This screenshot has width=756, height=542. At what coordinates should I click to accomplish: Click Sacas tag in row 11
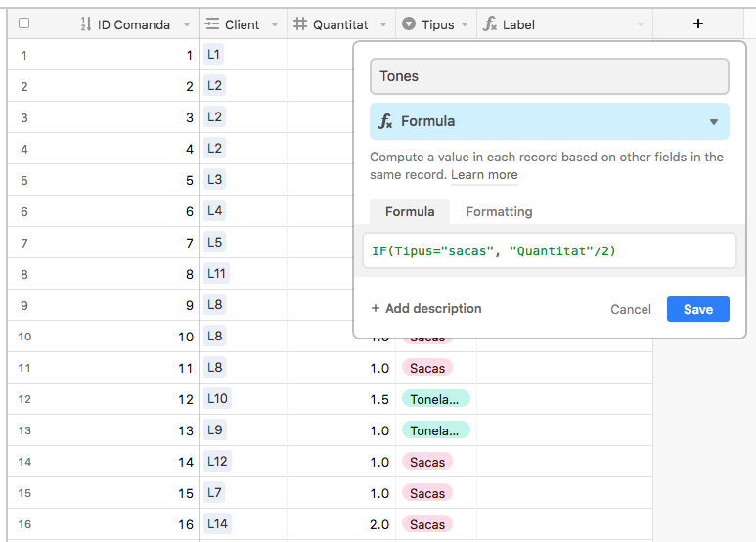[427, 368]
